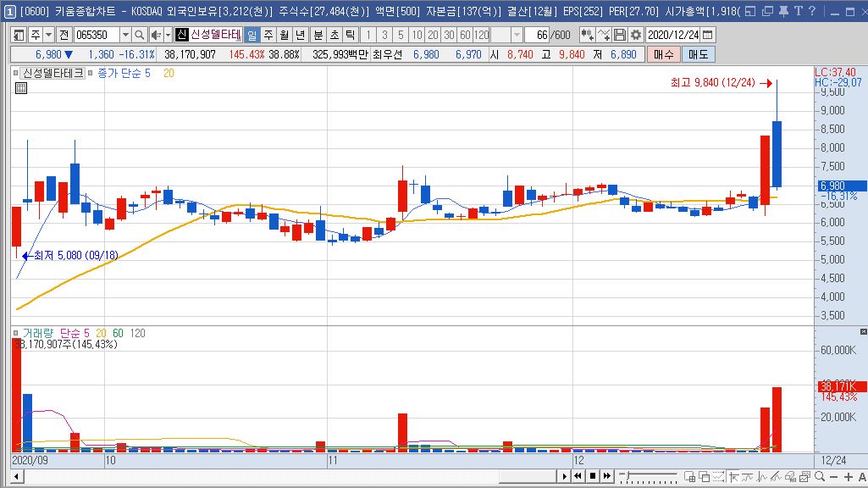The width and height of the screenshot is (868, 488).
Task: Pin the window with pushpin icon
Action: [783, 11]
